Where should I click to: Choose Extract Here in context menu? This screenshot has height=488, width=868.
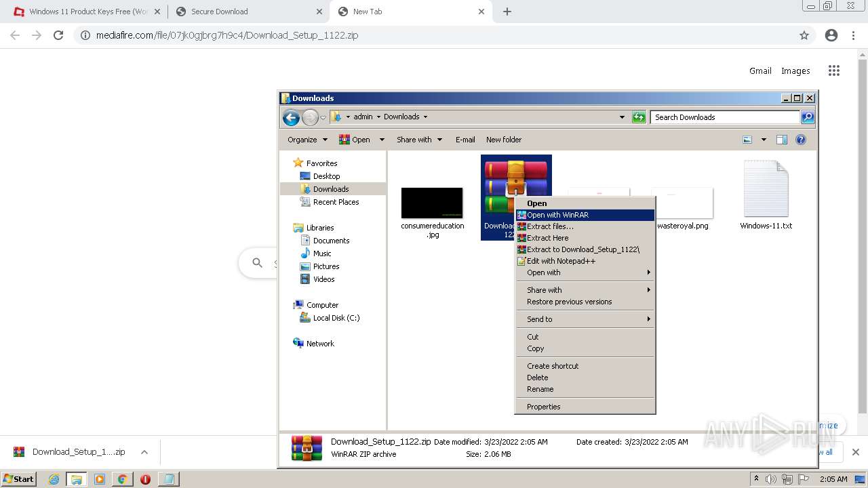[x=585, y=238]
